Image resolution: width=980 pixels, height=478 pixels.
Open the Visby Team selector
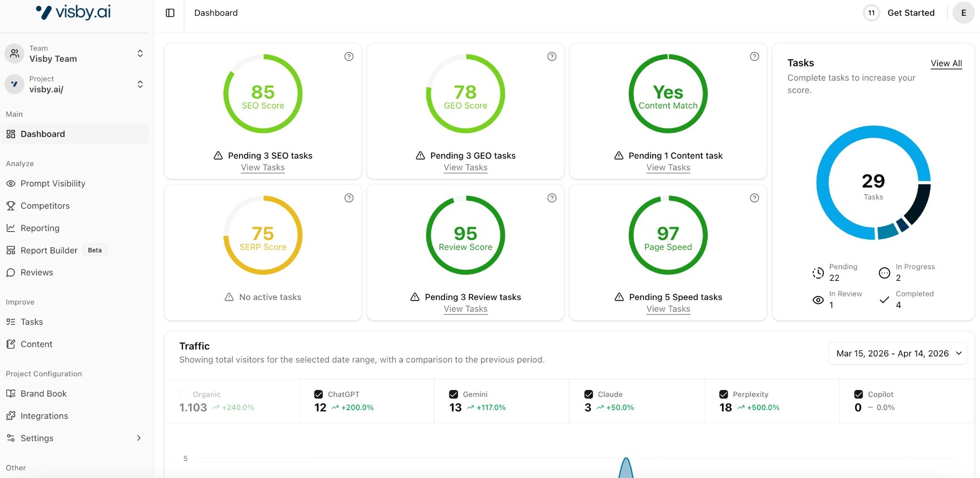(x=75, y=54)
